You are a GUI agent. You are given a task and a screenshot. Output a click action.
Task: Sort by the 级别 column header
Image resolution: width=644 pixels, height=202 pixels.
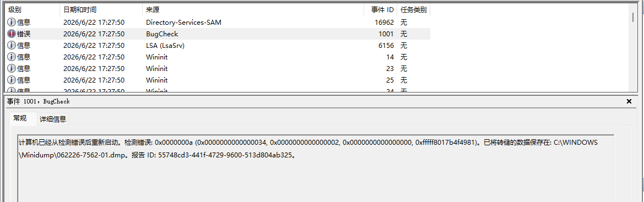pyautogui.click(x=32, y=9)
